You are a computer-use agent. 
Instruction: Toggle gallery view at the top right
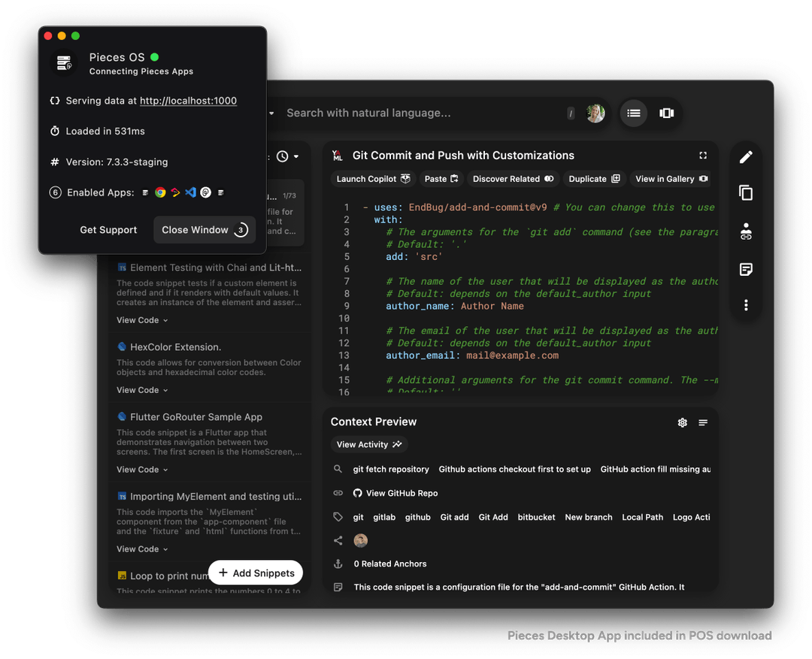click(666, 113)
